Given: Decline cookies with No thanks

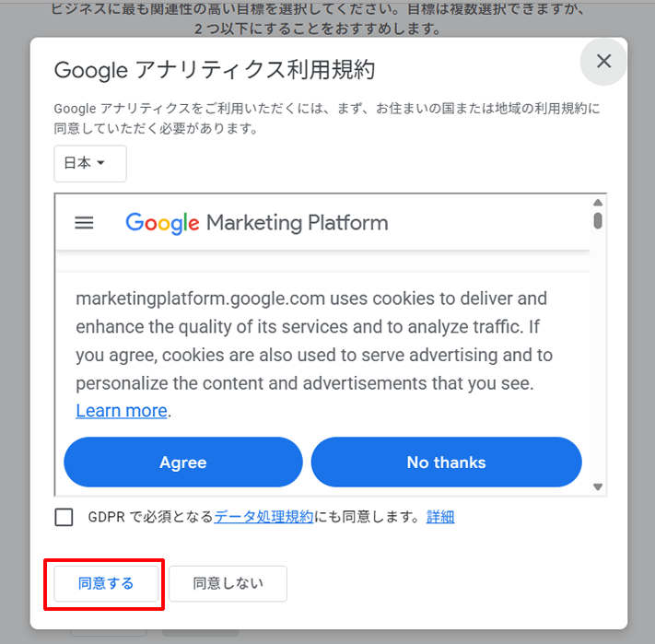Looking at the screenshot, I should [446, 462].
